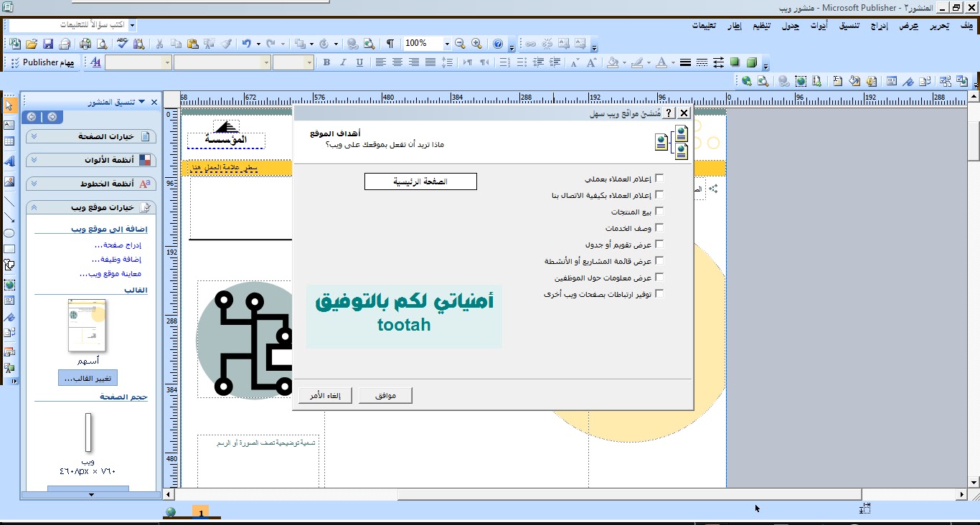Activate the Format Painter icon
The height and width of the screenshot is (525, 980).
226,43
